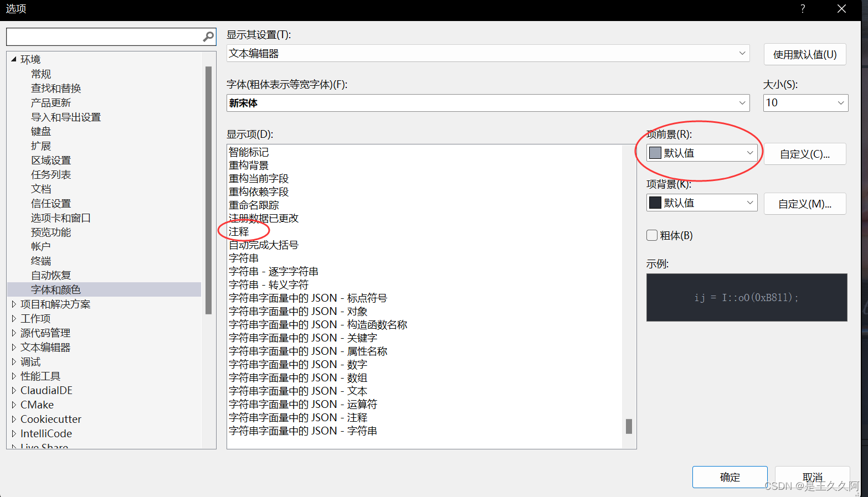
Task: Click the 取消 button
Action: 812,477
